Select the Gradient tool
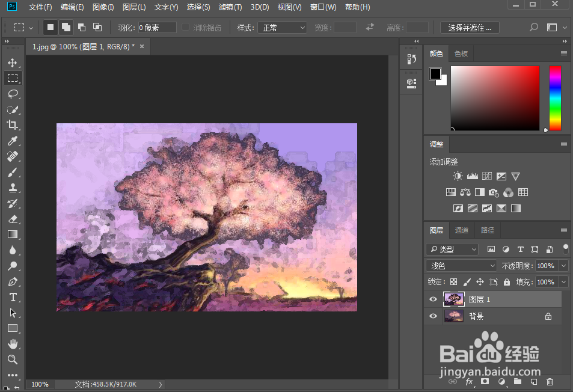Viewport: 573px width, 392px height. tap(13, 234)
